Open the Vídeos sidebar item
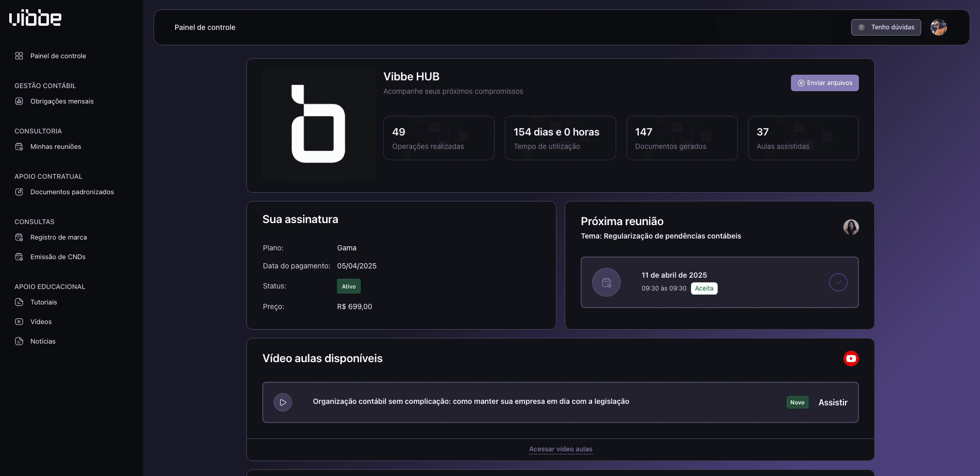The height and width of the screenshot is (476, 980). point(41,322)
